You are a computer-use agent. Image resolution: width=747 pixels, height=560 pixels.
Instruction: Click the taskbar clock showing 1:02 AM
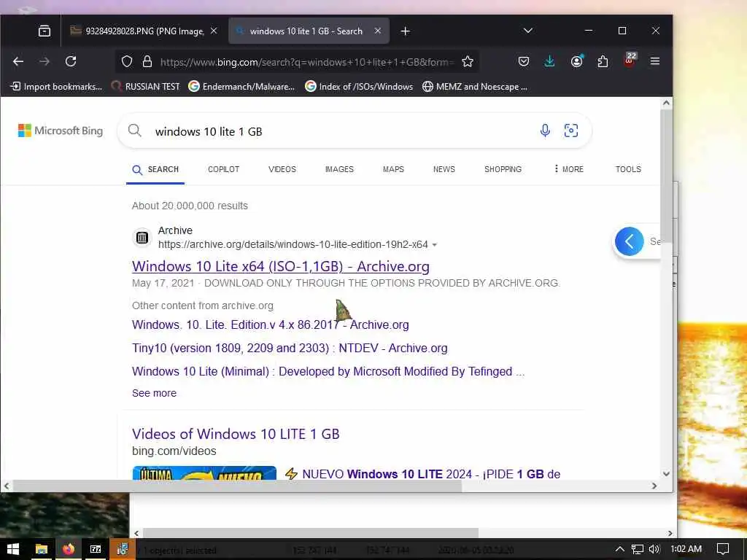[686, 549]
